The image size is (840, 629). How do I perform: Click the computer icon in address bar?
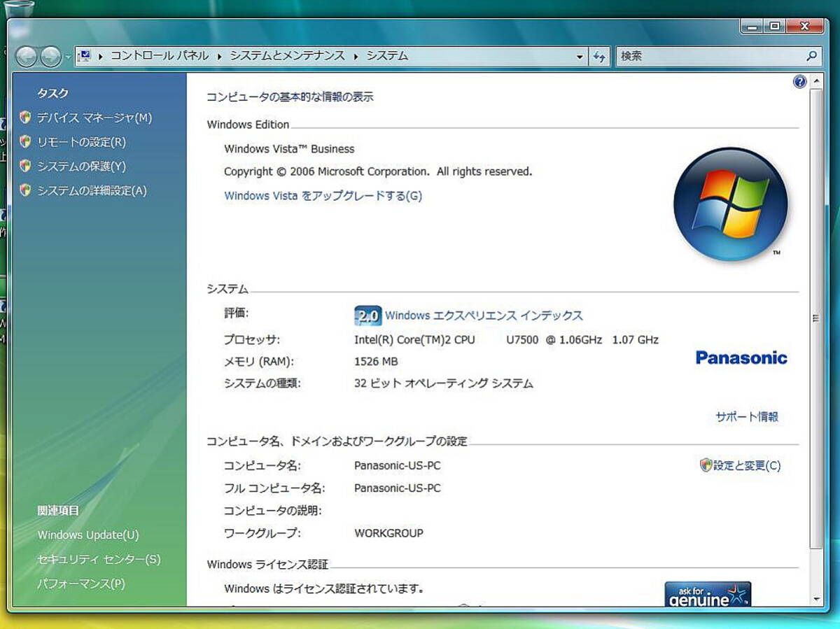click(x=85, y=56)
